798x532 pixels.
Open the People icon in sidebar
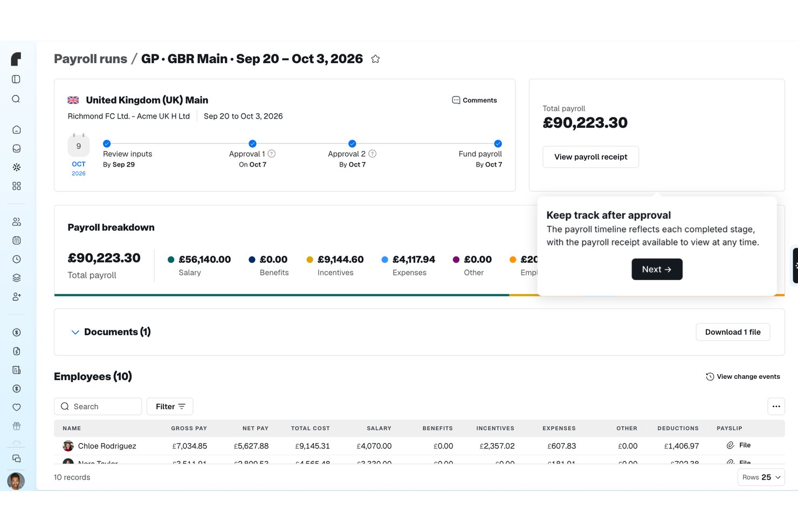point(17,222)
